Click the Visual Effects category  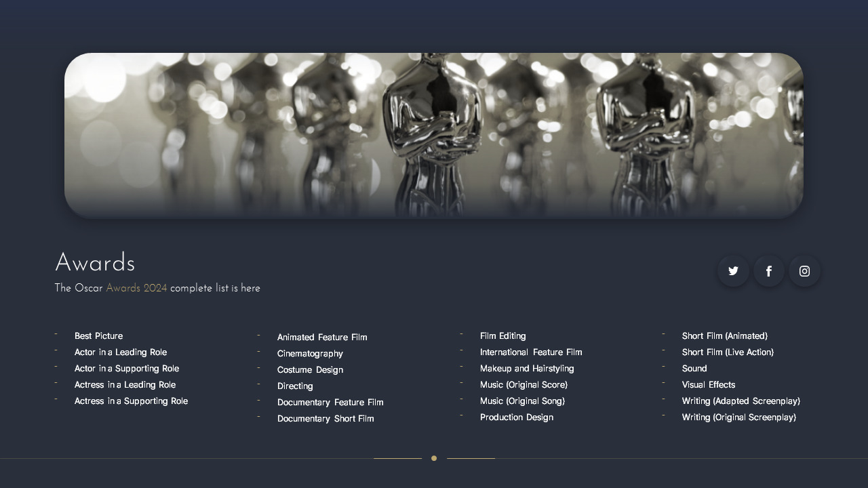coord(708,384)
